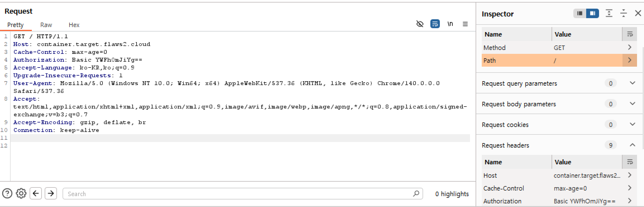644x207 pixels.
Task: Click the Connection keep-alive line
Action: click(x=56, y=130)
